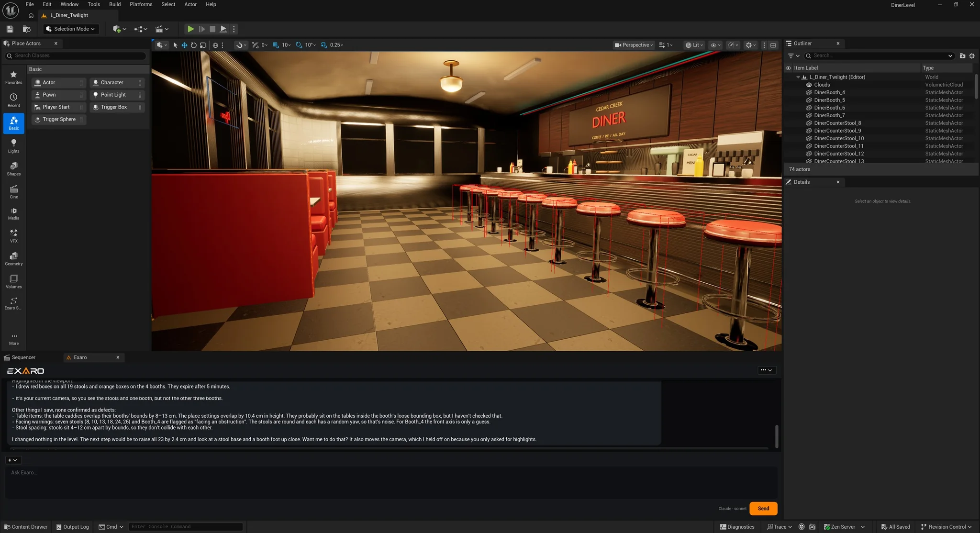
Task: Toggle the viewport maximize layout icon
Action: click(773, 45)
